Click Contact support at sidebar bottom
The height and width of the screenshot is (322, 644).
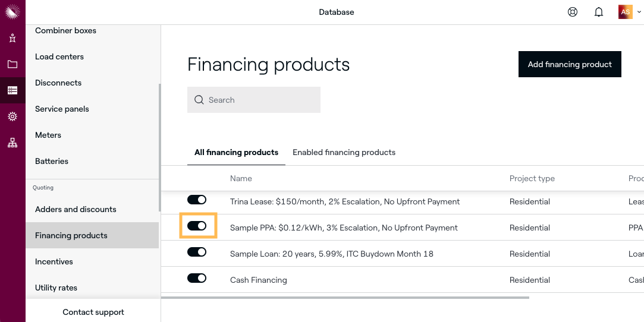point(93,312)
